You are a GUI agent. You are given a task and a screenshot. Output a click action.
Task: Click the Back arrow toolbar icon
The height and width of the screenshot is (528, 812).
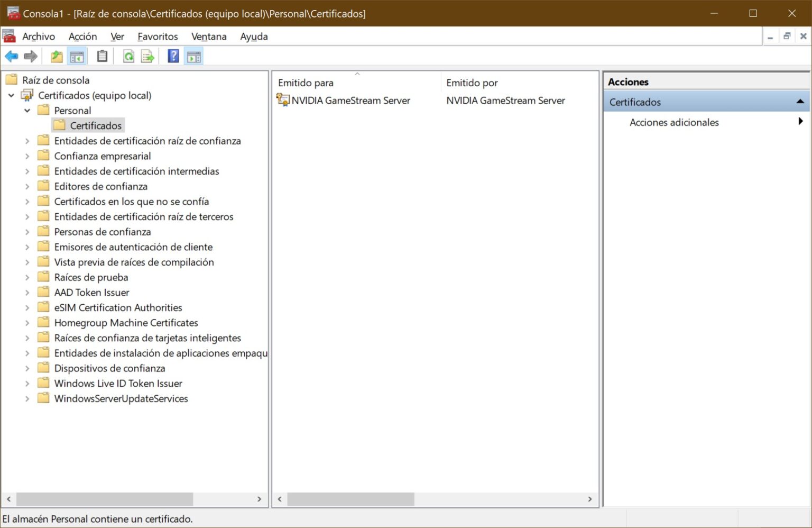11,56
